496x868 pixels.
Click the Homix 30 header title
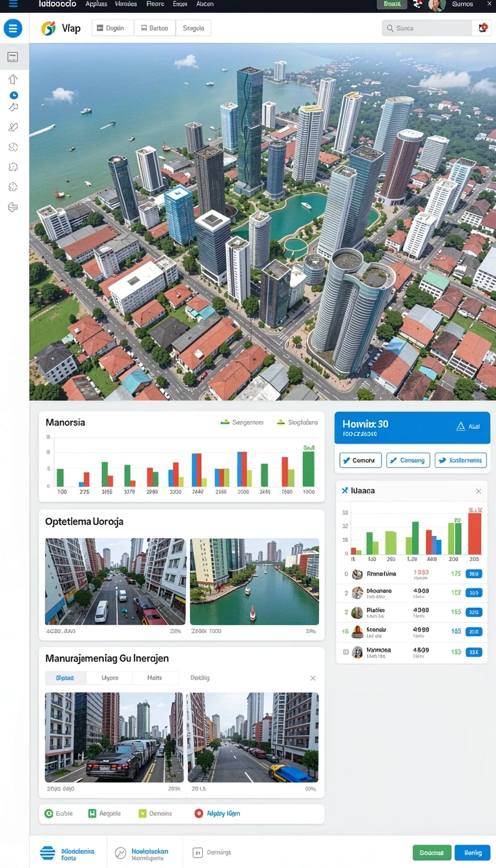click(366, 424)
